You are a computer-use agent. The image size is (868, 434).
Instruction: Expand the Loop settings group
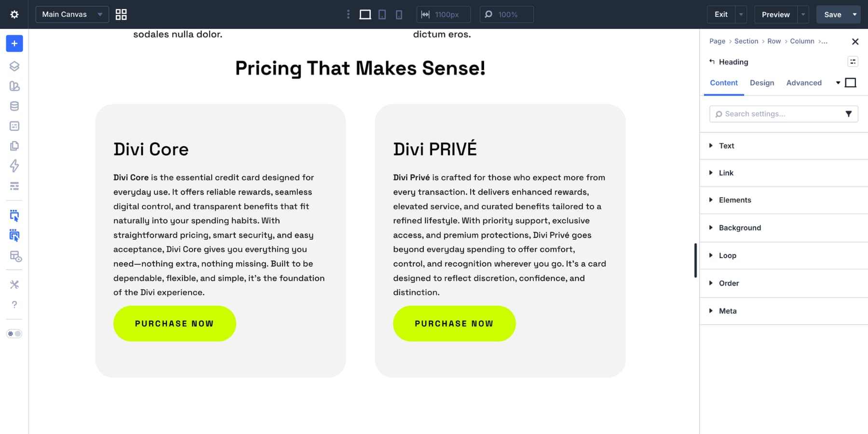pos(728,256)
